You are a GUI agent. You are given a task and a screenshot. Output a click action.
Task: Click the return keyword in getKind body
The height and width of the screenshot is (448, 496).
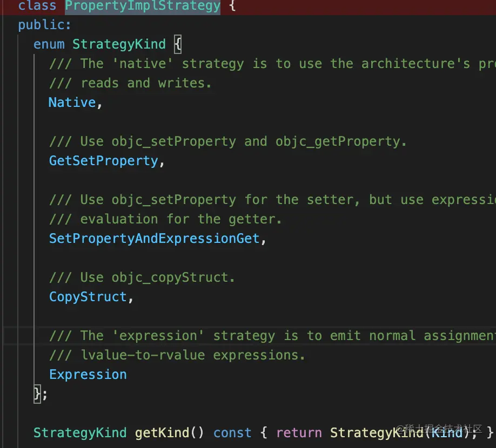click(x=299, y=433)
